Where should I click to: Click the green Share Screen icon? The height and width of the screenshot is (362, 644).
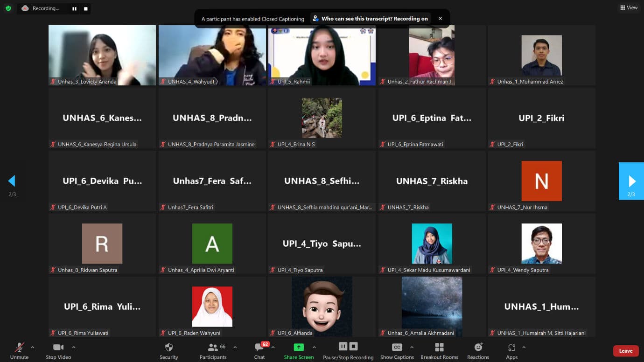(x=298, y=348)
